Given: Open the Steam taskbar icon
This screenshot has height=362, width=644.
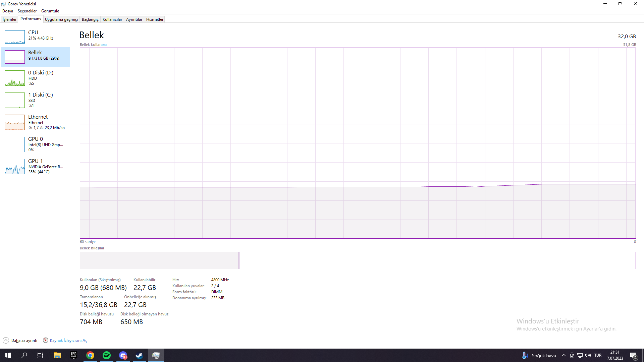Looking at the screenshot, I should click(x=139, y=355).
